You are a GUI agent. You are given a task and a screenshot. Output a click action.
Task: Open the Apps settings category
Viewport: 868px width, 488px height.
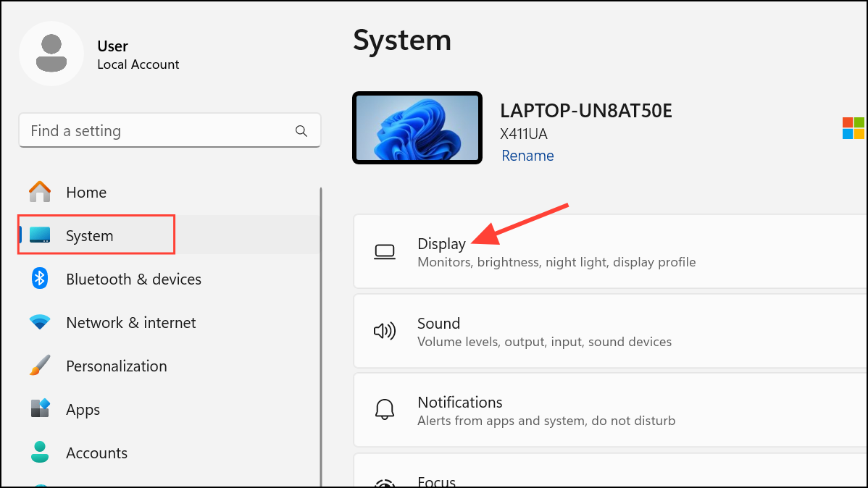tap(83, 410)
